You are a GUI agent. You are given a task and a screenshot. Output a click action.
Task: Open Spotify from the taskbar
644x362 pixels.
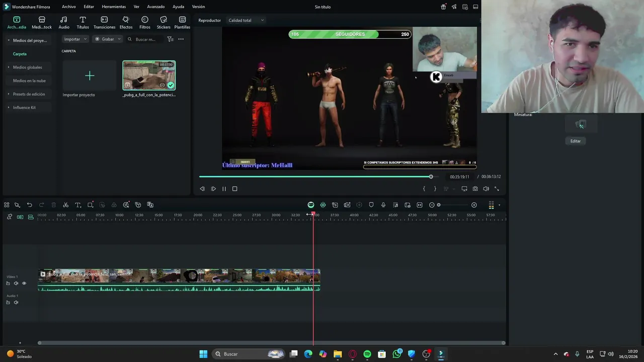coord(367,354)
